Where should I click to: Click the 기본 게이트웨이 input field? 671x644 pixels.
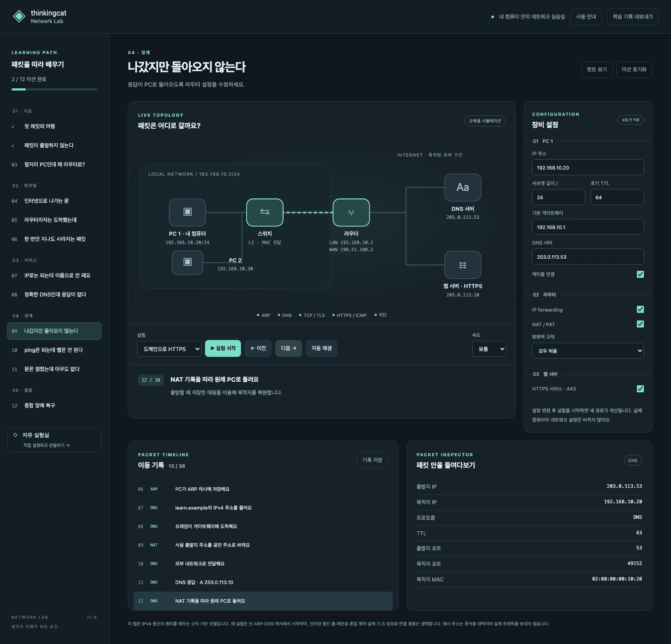(588, 227)
